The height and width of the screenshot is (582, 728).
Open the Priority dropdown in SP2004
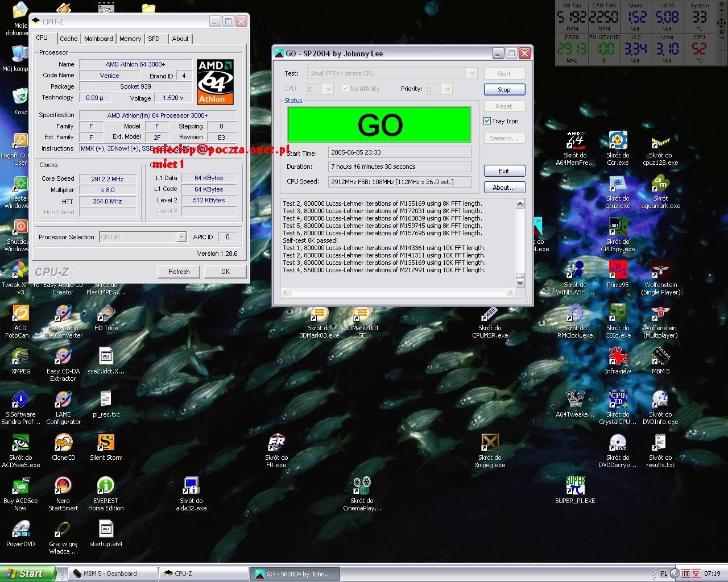tap(447, 89)
